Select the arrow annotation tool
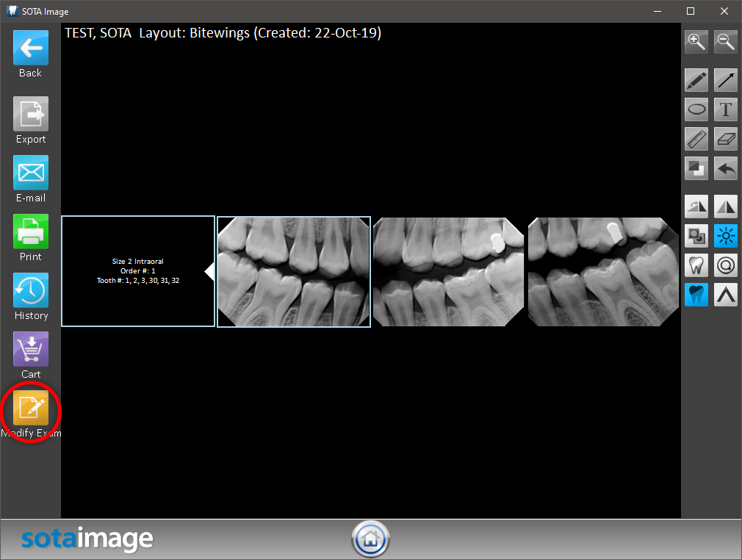The image size is (742, 560). point(726,80)
